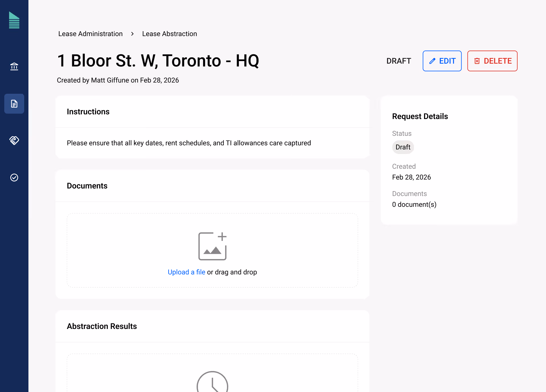Click the EDIT button
Viewport: 546px width, 392px height.
tap(442, 61)
